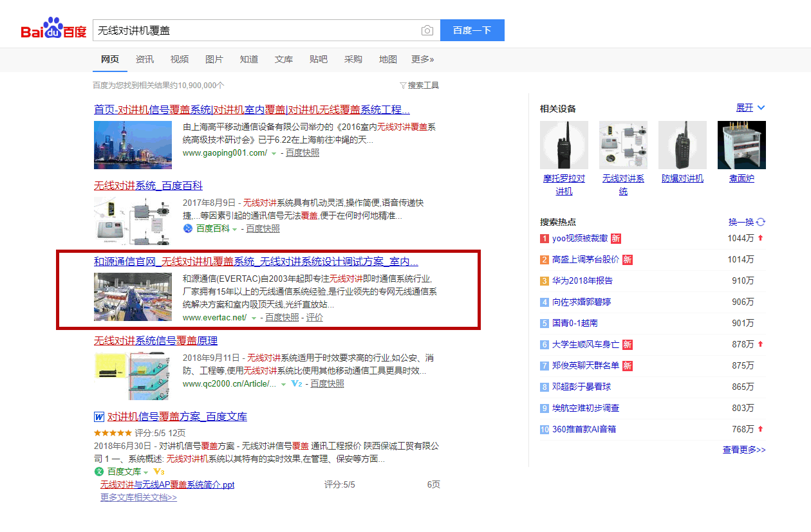Click 摩托罗拉对讲机 device image
Image resolution: width=811 pixels, height=532 pixels.
click(564, 145)
